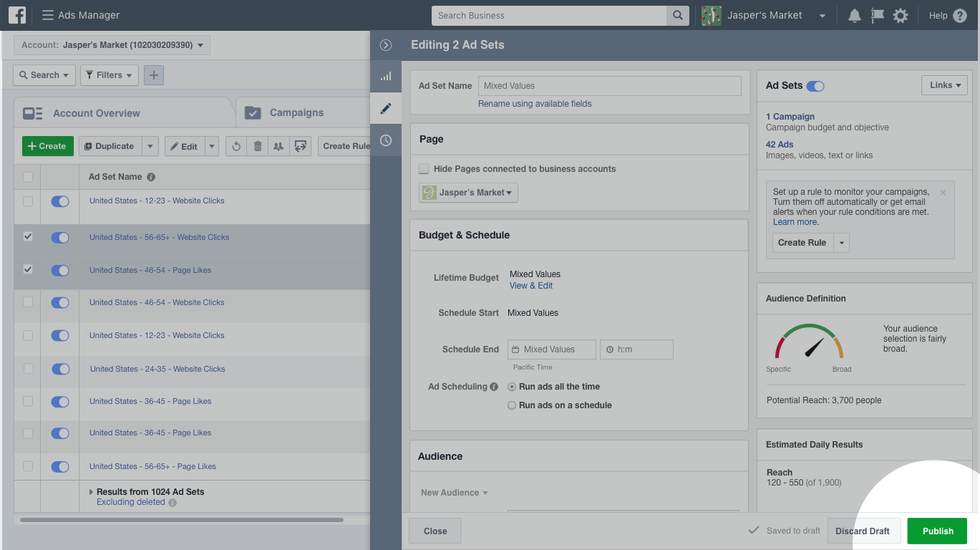The image size is (980, 550).
Task: Open the Account Jasper's Market dropdown
Action: 112,45
